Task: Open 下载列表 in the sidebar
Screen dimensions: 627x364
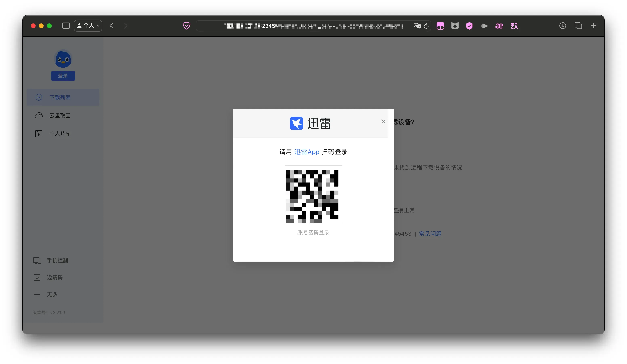Action: click(x=63, y=97)
